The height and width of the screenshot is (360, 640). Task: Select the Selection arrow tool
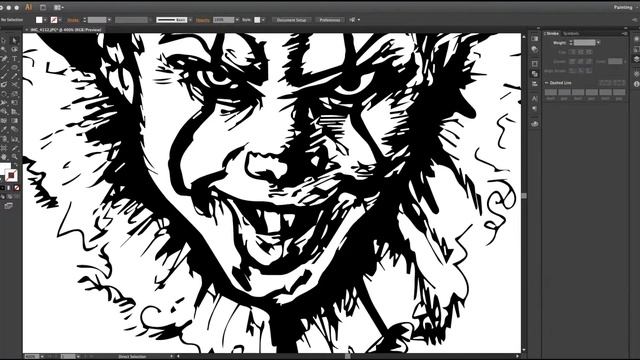tap(4, 41)
